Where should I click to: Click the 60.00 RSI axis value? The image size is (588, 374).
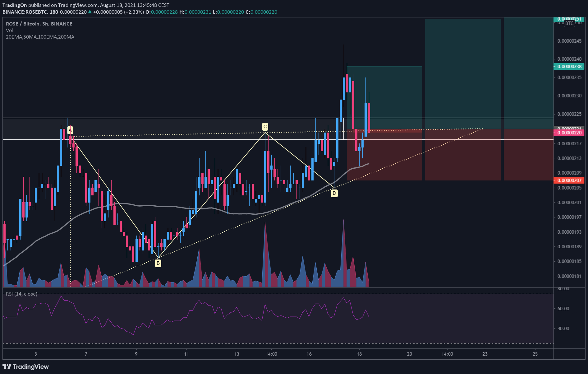point(563,309)
